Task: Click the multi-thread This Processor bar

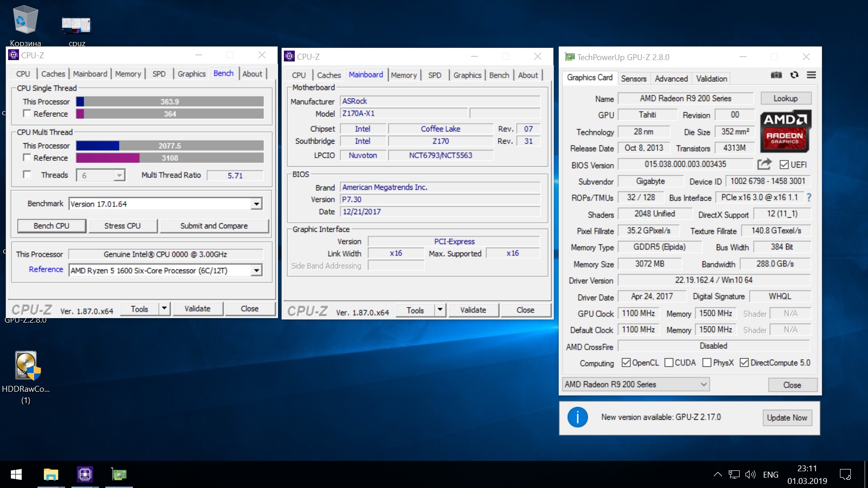Action: pyautogui.click(x=170, y=145)
